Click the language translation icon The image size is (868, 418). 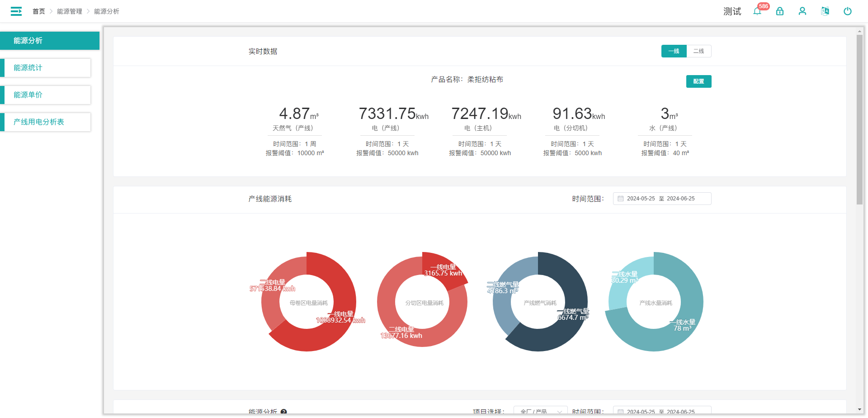tap(825, 11)
